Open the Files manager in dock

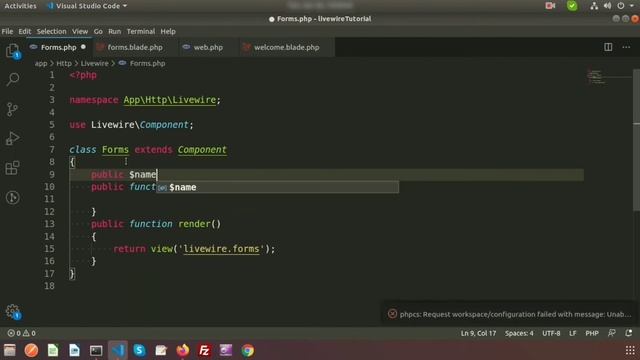(x=9, y=350)
